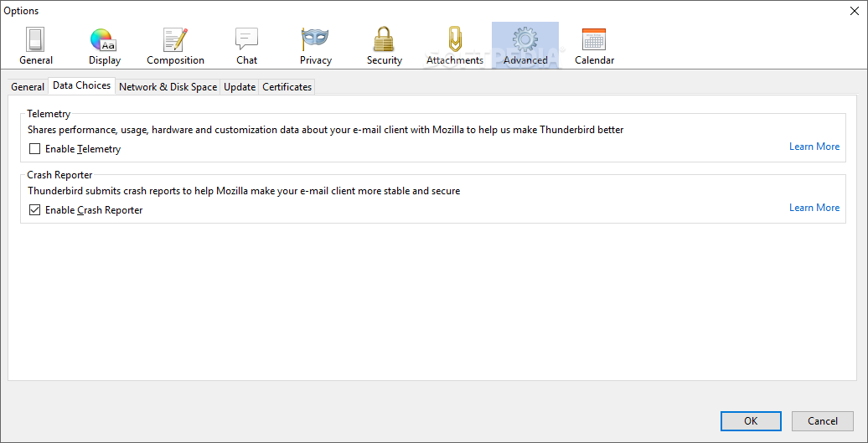Open the General options pane
Screen dimensions: 868x443
[36, 46]
